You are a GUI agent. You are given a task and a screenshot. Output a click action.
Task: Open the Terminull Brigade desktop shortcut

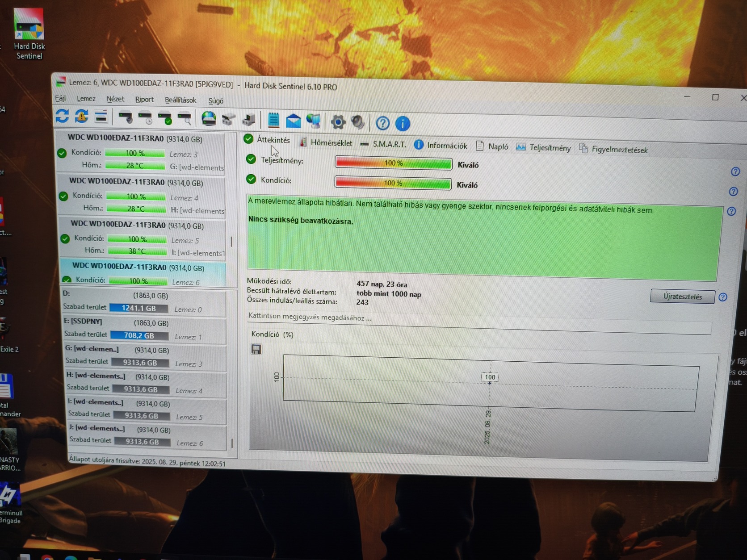coord(10,502)
